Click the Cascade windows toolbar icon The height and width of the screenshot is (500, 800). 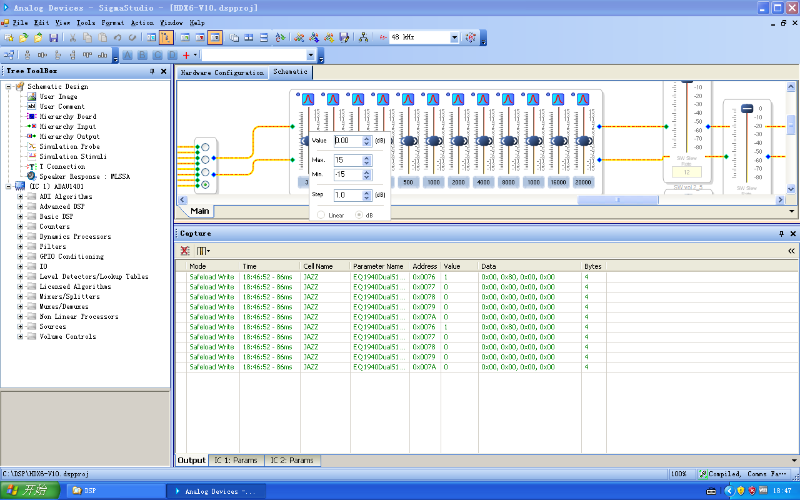(x=234, y=37)
